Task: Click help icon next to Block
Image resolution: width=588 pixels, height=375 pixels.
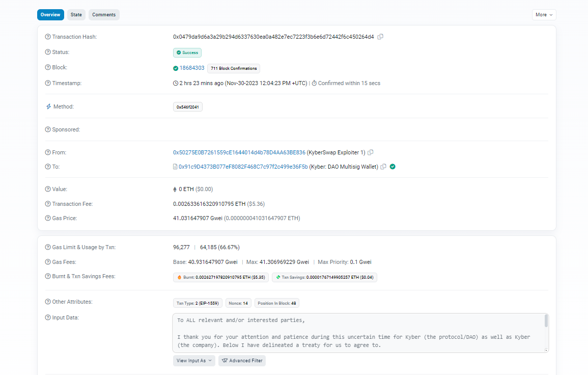Action: coord(48,68)
